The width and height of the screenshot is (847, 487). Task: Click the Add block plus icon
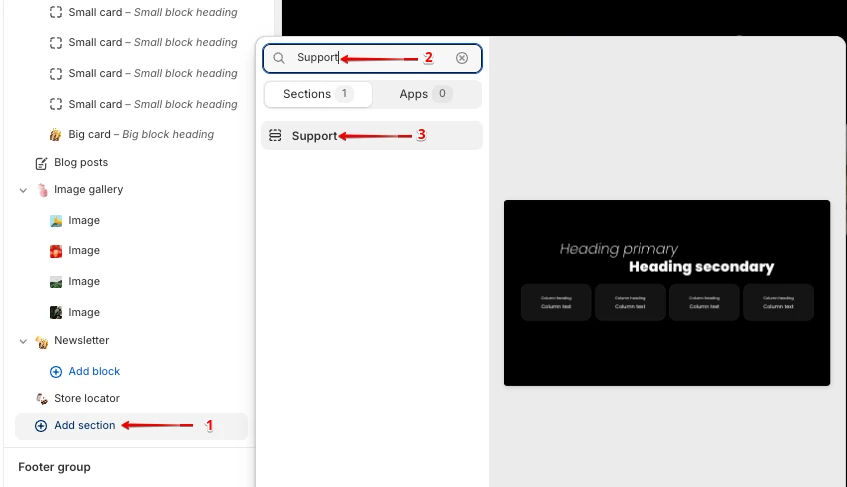[56, 371]
